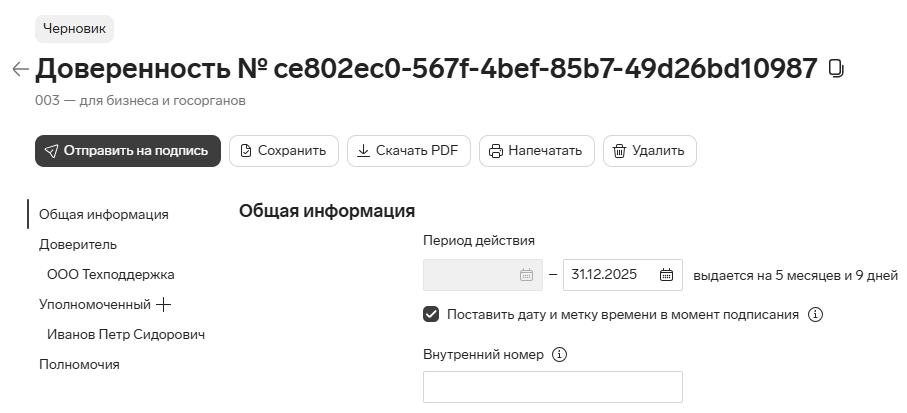Uncheck Поставить дату и метку времени checkbox
This screenshot has height=413, width=907.
431,315
